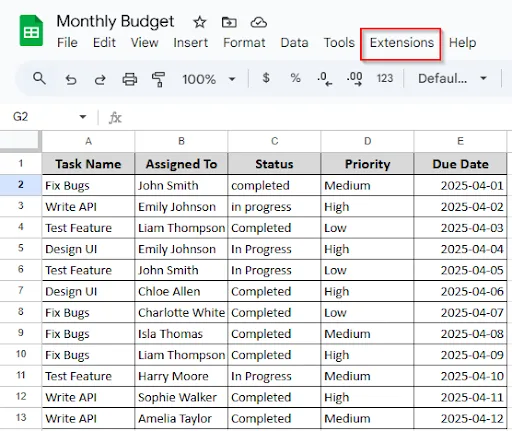Viewport: 512px width, 431px height.
Task: Open the 123 more formats menu
Action: click(x=385, y=78)
